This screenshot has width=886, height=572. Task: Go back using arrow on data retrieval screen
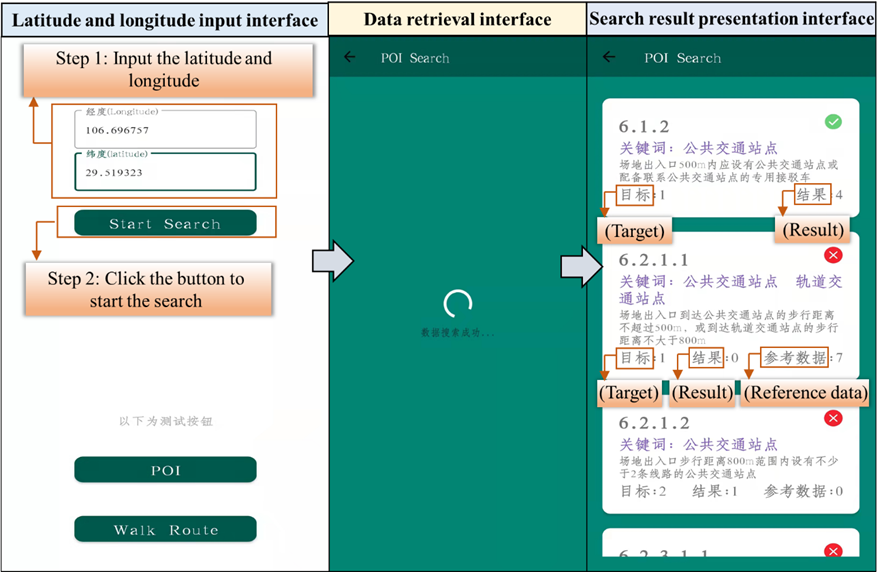tap(349, 58)
